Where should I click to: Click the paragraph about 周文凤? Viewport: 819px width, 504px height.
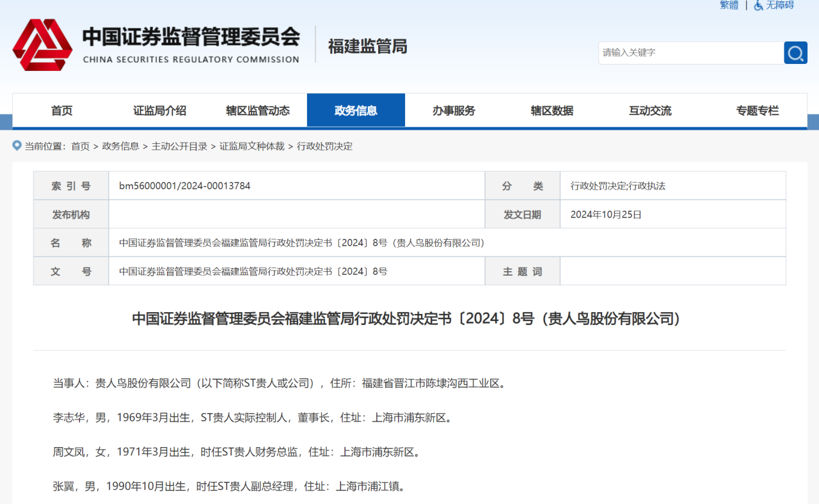point(237,453)
